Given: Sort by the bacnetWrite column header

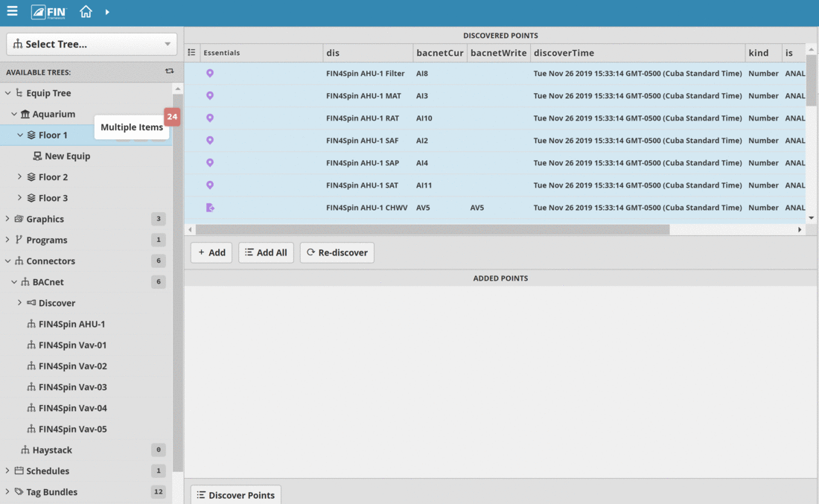Looking at the screenshot, I should [x=498, y=53].
